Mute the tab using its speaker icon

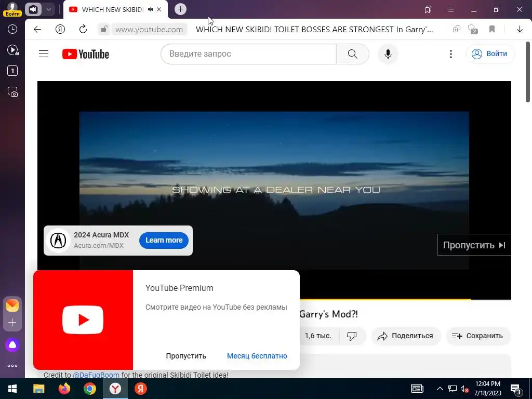click(x=150, y=9)
